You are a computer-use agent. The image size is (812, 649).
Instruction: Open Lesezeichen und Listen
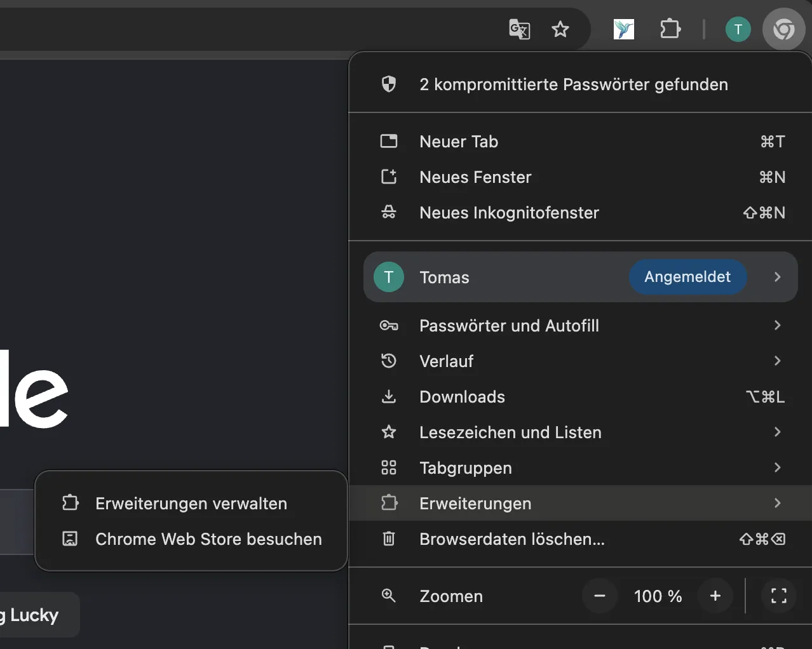[580, 432]
